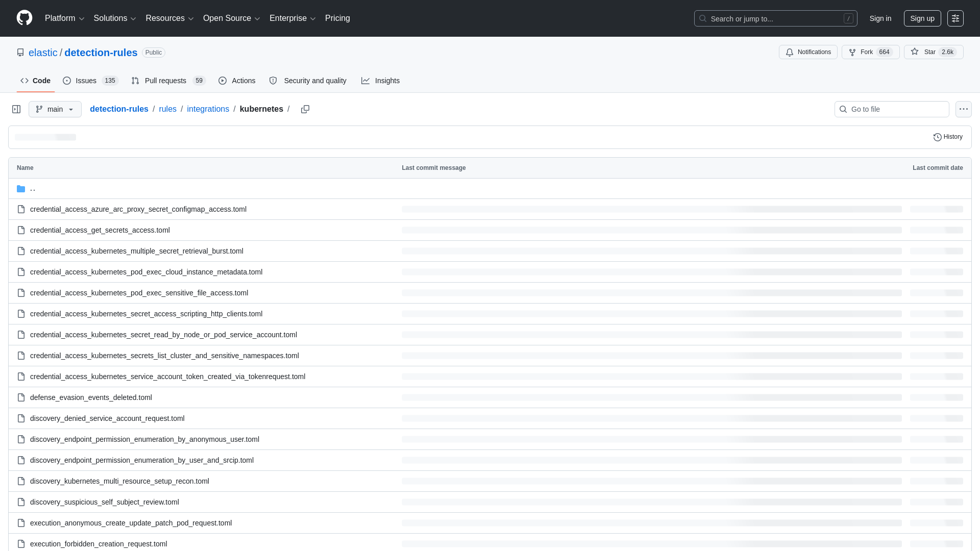Open discovery_kubernetes_multi_resource_setup_recon.toml

[119, 481]
